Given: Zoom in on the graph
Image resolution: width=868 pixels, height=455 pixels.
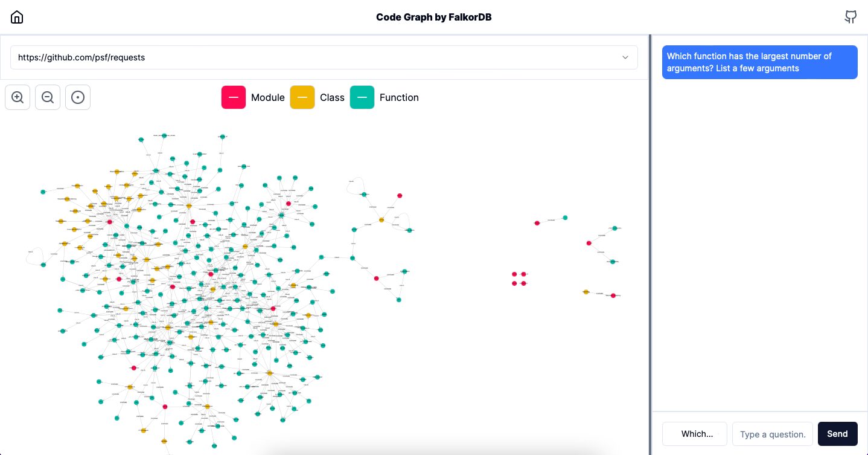Looking at the screenshot, I should click(18, 97).
